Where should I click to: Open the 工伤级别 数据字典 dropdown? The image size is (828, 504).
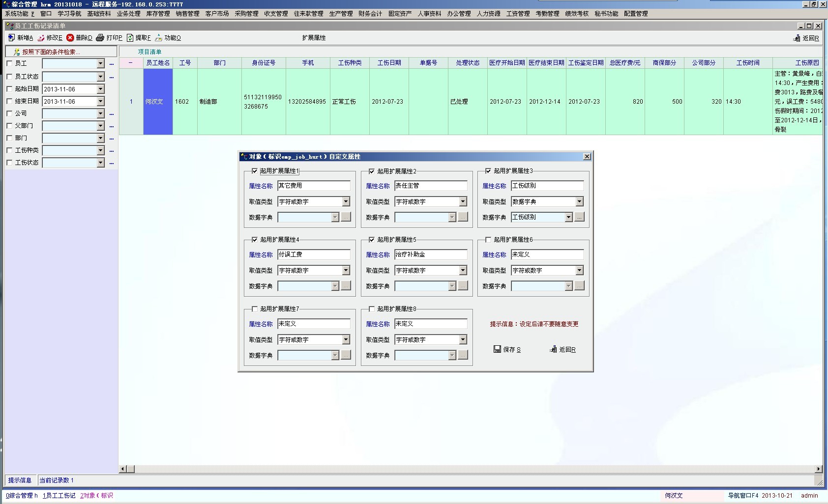tap(568, 217)
